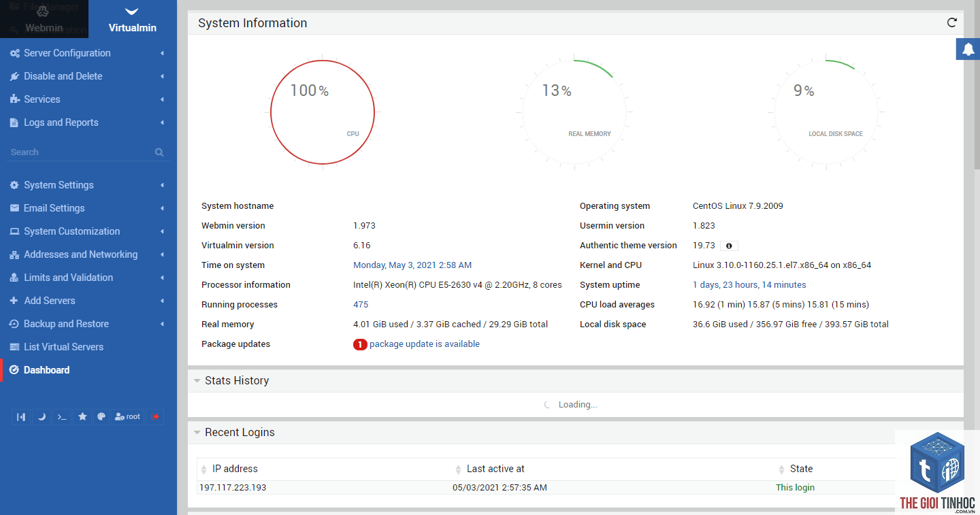This screenshot has height=515, width=980.
Task: Click the Dashboard gauge icon
Action: click(x=14, y=370)
